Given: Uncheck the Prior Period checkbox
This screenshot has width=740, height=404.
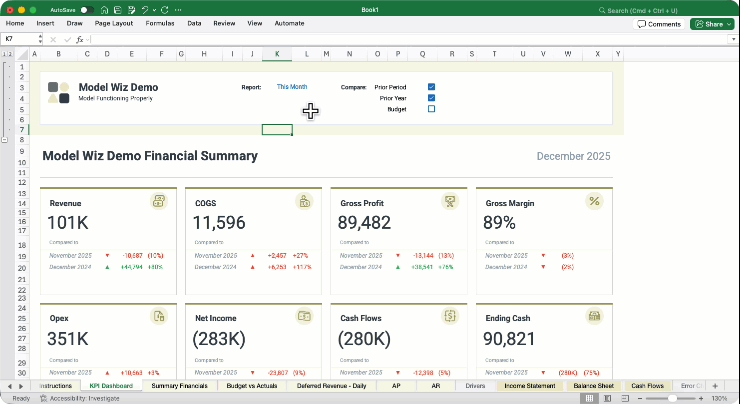Looking at the screenshot, I should tap(431, 87).
